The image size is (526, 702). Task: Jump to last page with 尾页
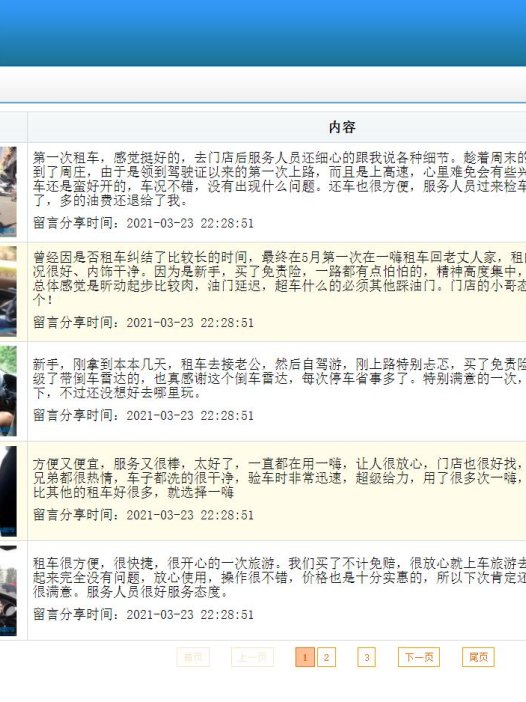[x=478, y=657]
